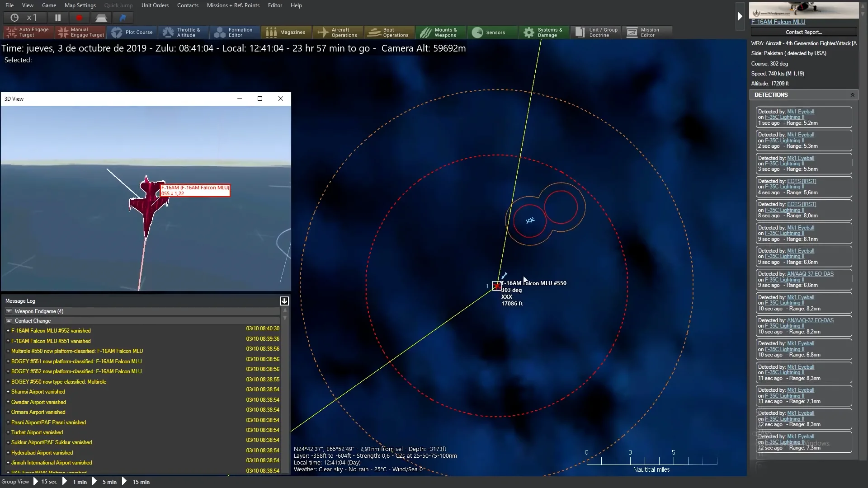Click the Contact Report button

803,32
